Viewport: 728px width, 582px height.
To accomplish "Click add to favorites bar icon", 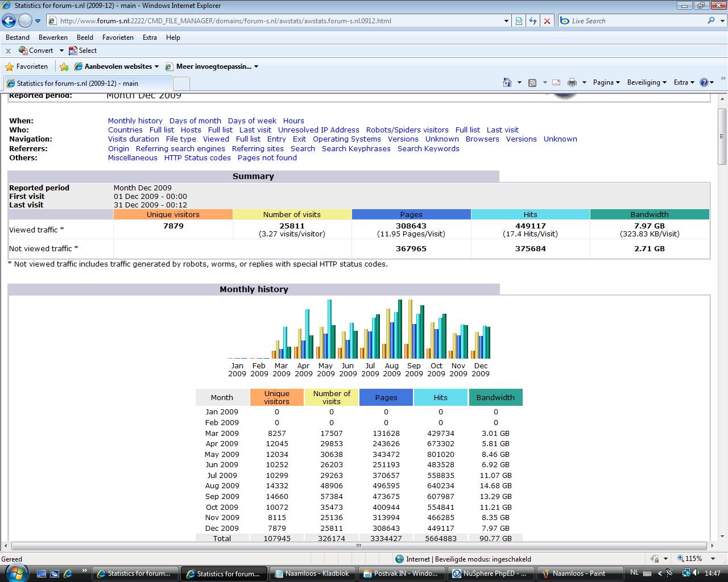I will (x=64, y=66).
